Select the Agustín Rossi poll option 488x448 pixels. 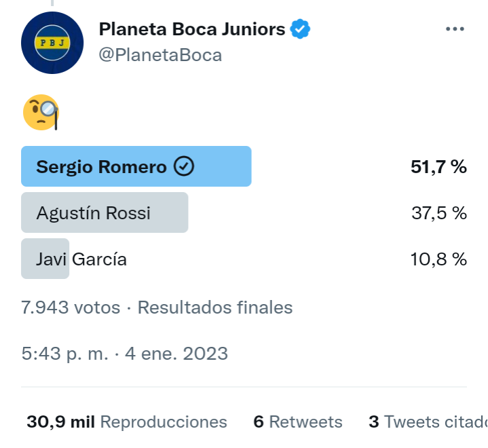[x=105, y=212]
